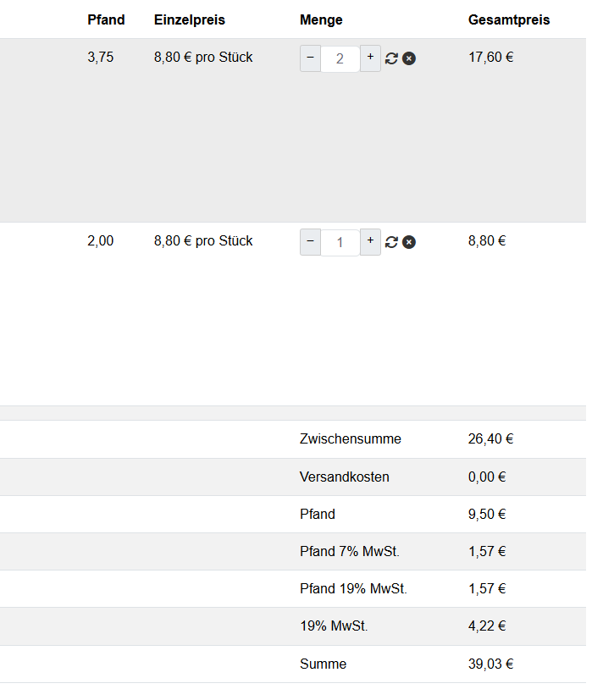Focus the quantity field showing 1
Viewport: 592px width, 700px height.
[x=340, y=242]
